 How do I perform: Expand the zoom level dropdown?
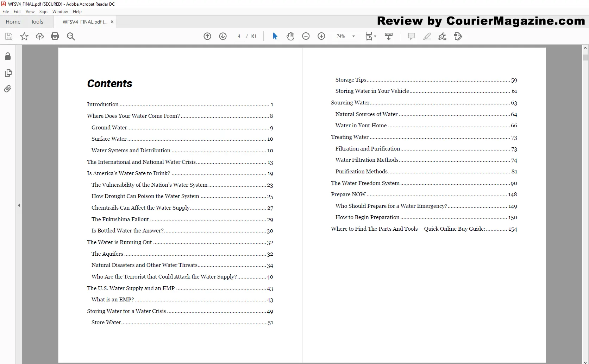(353, 36)
